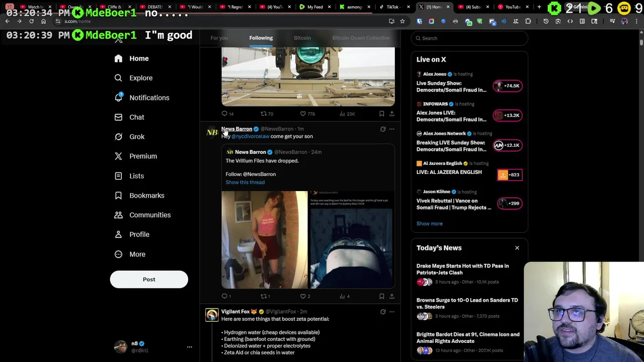View analytics showing 23K views

[347, 114]
